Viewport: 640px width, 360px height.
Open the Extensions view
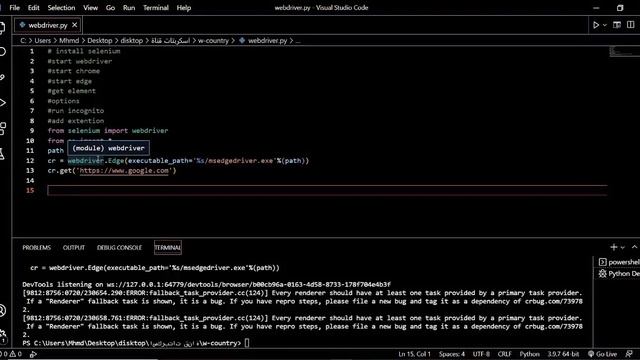[x=2, y=128]
